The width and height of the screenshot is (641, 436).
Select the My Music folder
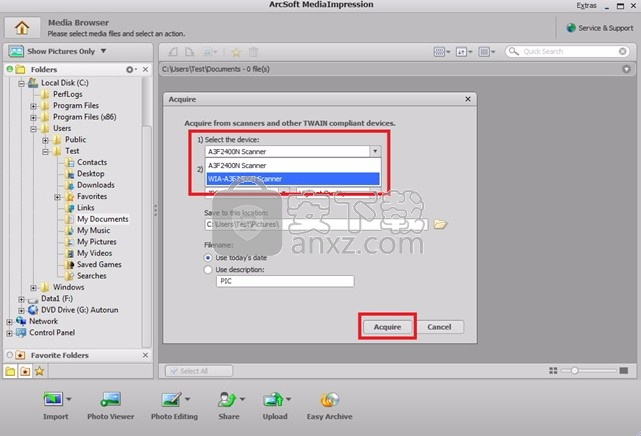pyautogui.click(x=94, y=230)
